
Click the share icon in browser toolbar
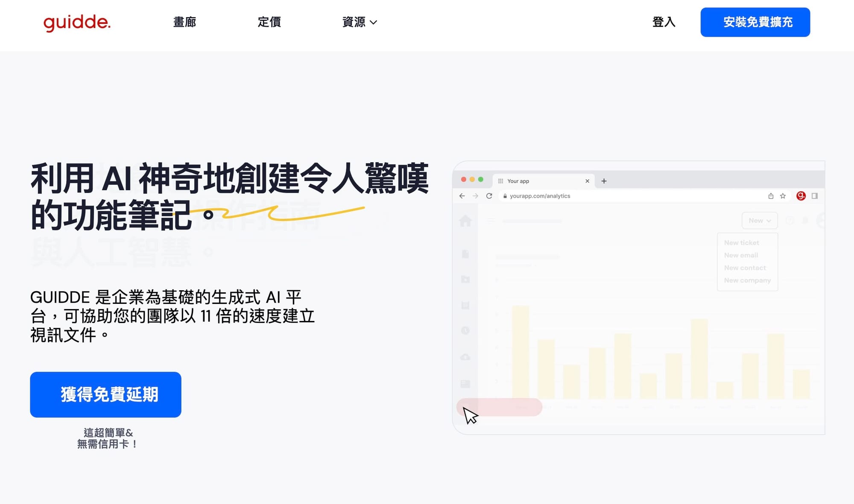tap(770, 195)
